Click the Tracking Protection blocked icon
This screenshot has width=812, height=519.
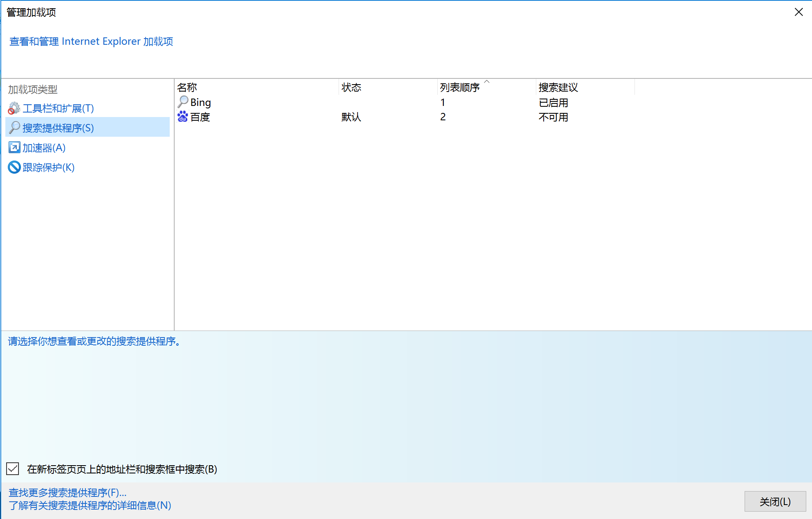click(x=14, y=167)
